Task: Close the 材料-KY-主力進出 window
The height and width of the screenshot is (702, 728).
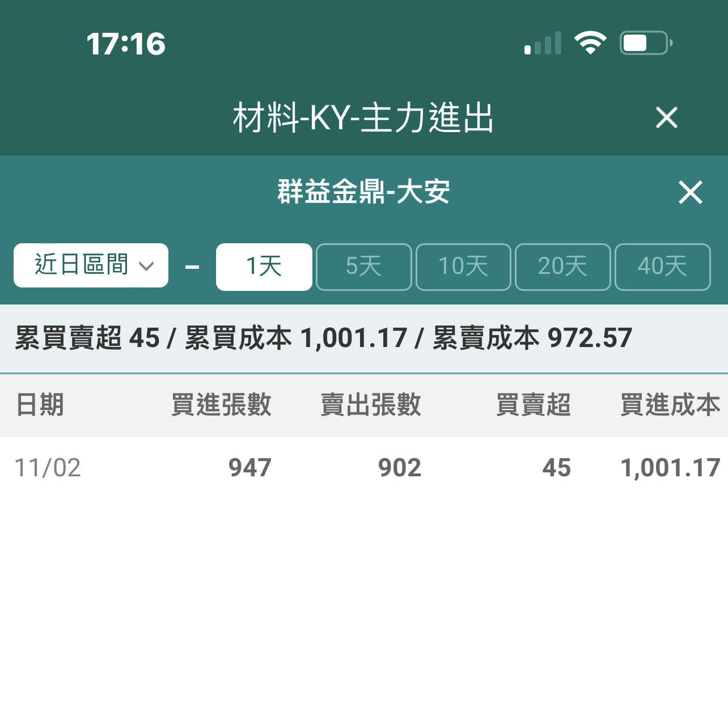Action: [x=667, y=118]
